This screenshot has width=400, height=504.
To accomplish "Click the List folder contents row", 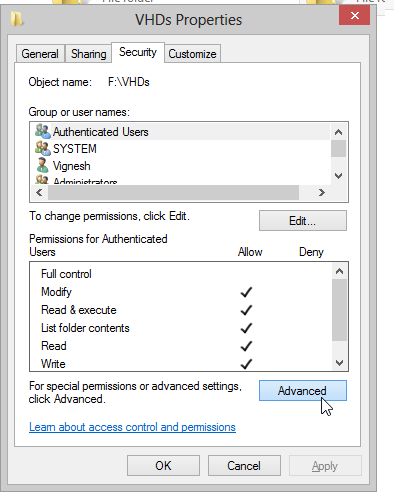I will point(181,328).
